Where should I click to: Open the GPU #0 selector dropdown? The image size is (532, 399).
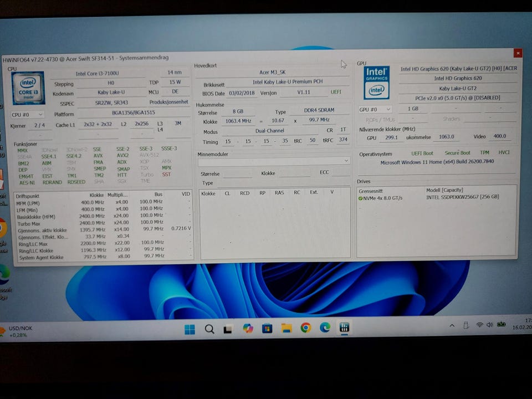click(375, 110)
